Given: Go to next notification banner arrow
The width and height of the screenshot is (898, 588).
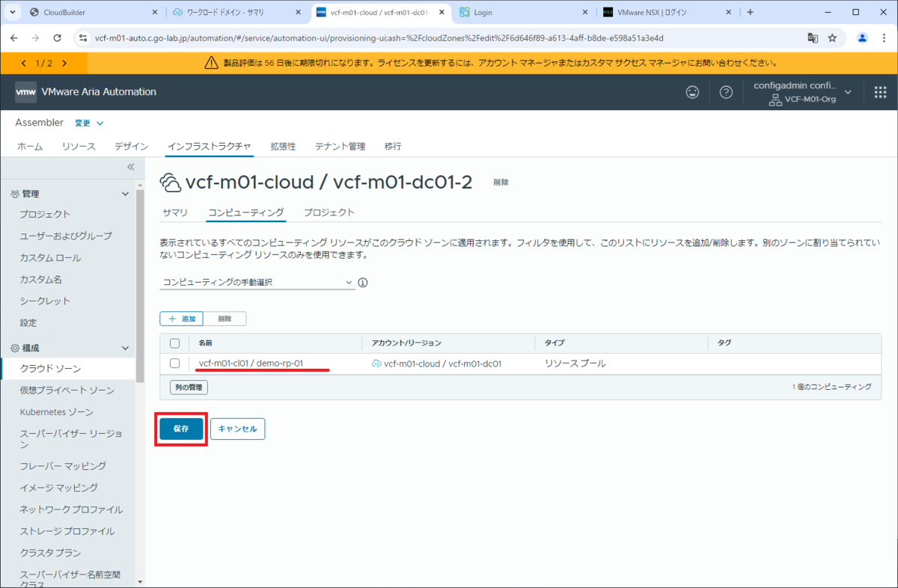Looking at the screenshot, I should pos(64,64).
